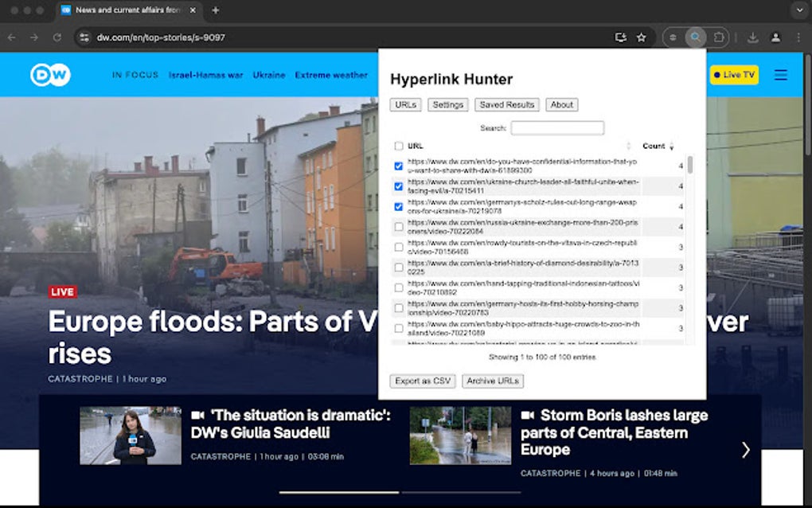This screenshot has width=812, height=508.
Task: Click the Export as CSV button
Action: pyautogui.click(x=421, y=381)
